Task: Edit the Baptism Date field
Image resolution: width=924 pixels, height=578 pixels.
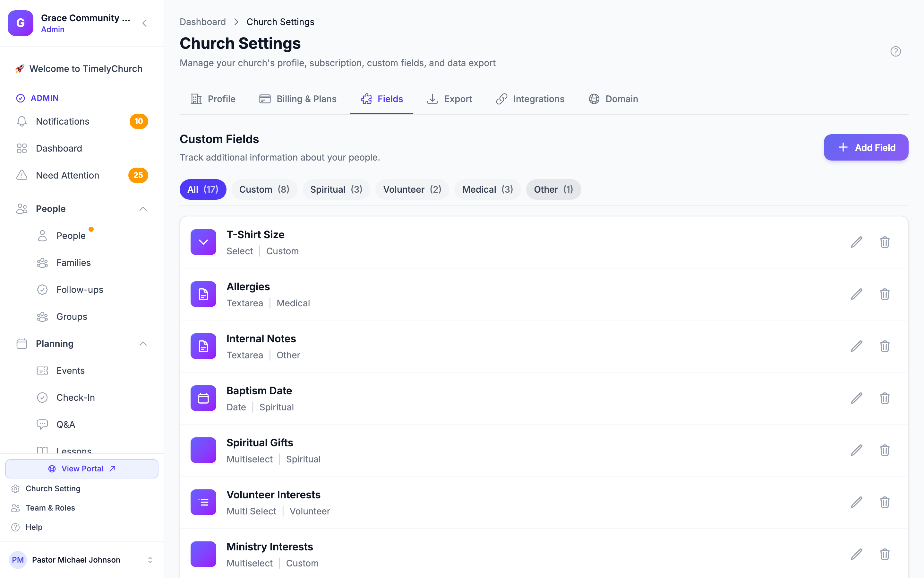Action: pos(856,398)
